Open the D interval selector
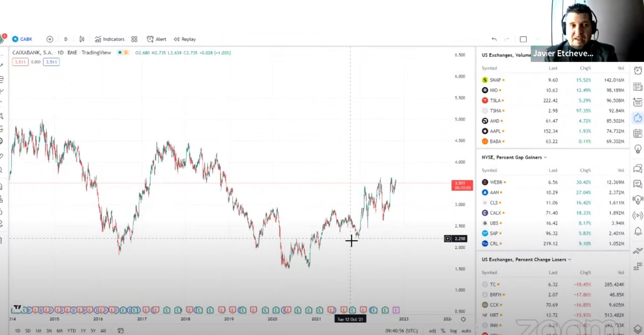This screenshot has height=335, width=644. click(x=66, y=39)
